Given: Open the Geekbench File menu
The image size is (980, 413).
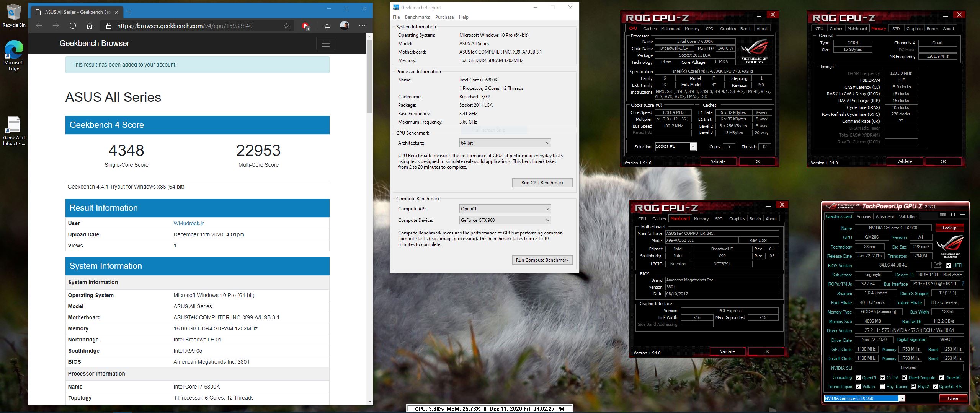Looking at the screenshot, I should (396, 17).
